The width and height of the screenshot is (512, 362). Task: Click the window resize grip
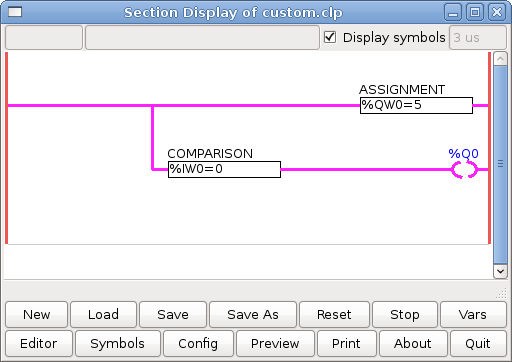tap(501, 293)
